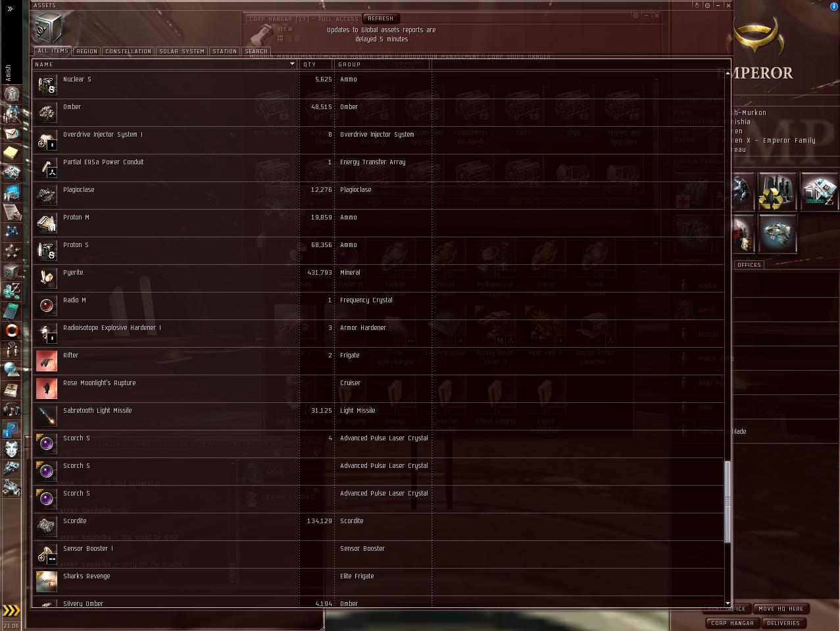Open the Channels chat people icon
This screenshot has width=840, height=631.
(12, 350)
